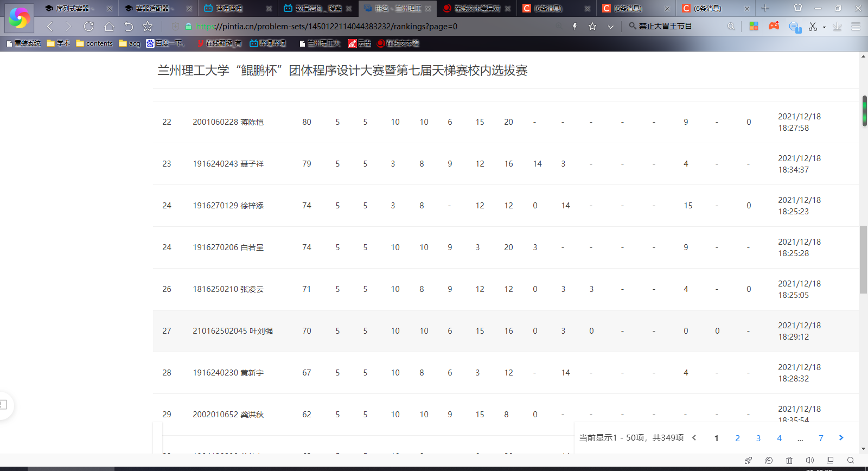
Task: Click the name 1816250210 张凌云
Action: (228, 289)
